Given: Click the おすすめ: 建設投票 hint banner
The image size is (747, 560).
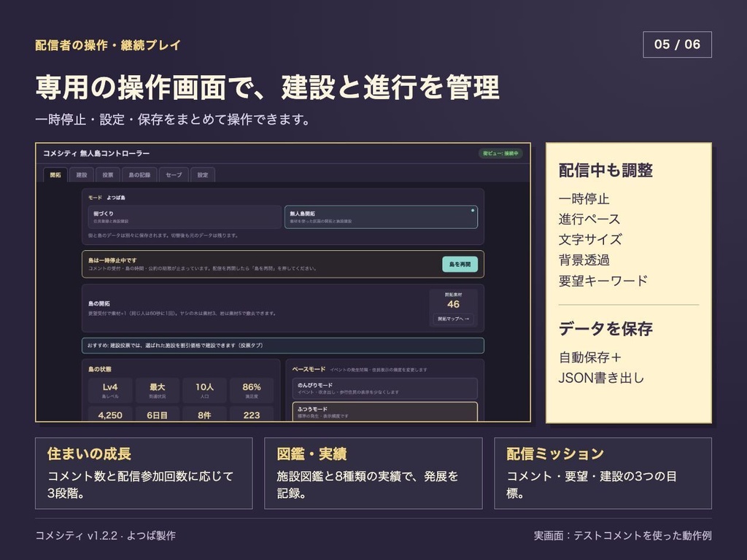Looking at the screenshot, I should (x=283, y=345).
